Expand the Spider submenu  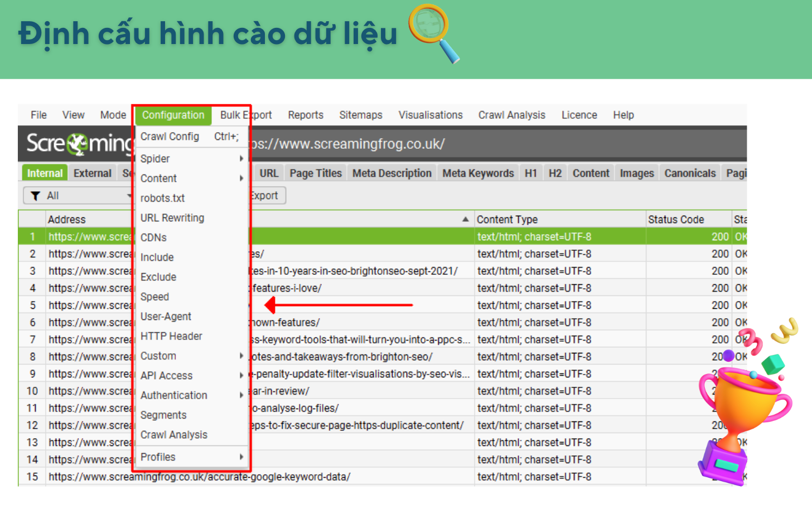pos(191,159)
